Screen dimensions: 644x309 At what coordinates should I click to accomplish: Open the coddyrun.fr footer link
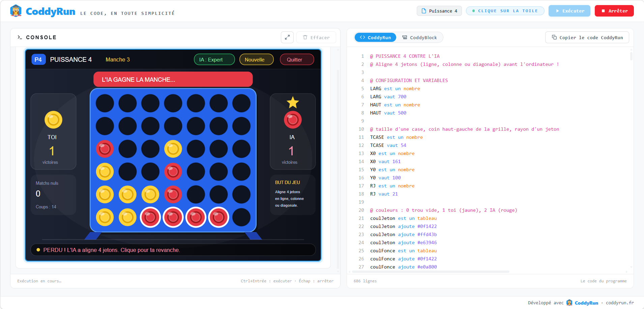point(620,303)
